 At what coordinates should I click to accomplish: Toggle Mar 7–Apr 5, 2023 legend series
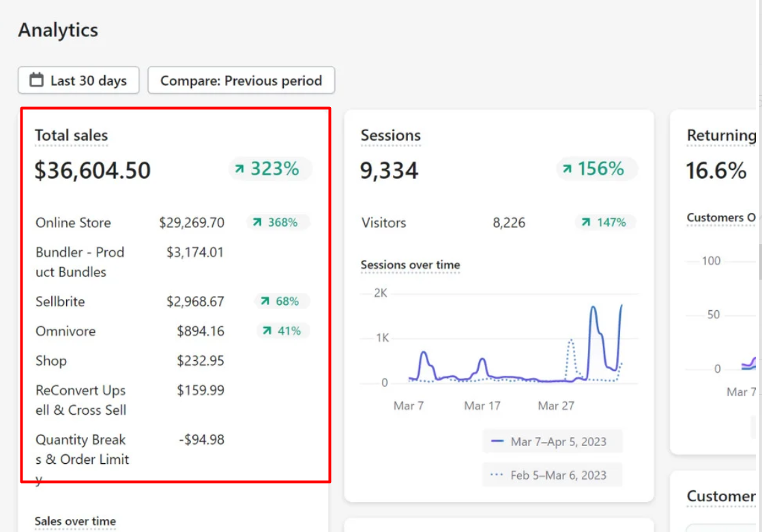click(551, 442)
